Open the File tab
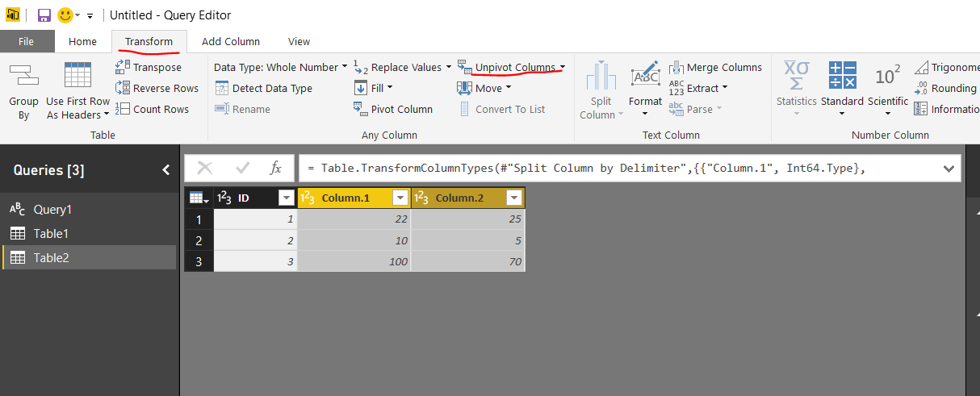This screenshot has width=980, height=396. pos(26,41)
